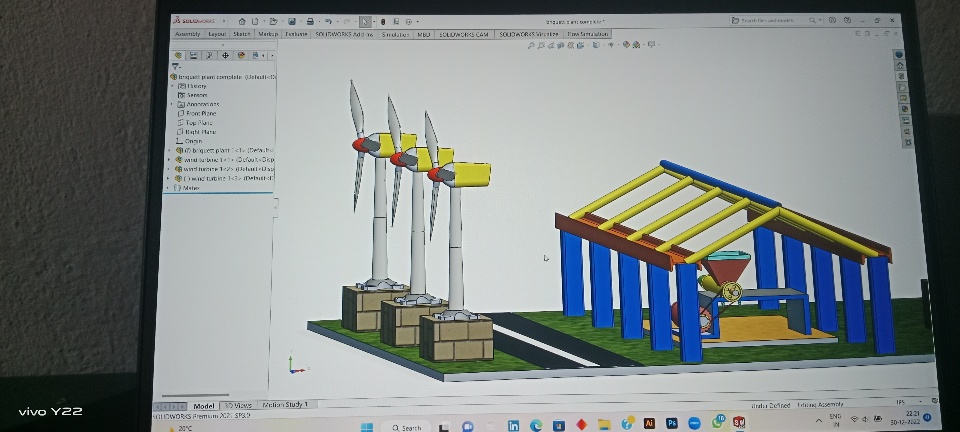
Task: Select the cursor Select tool
Action: pyautogui.click(x=365, y=21)
